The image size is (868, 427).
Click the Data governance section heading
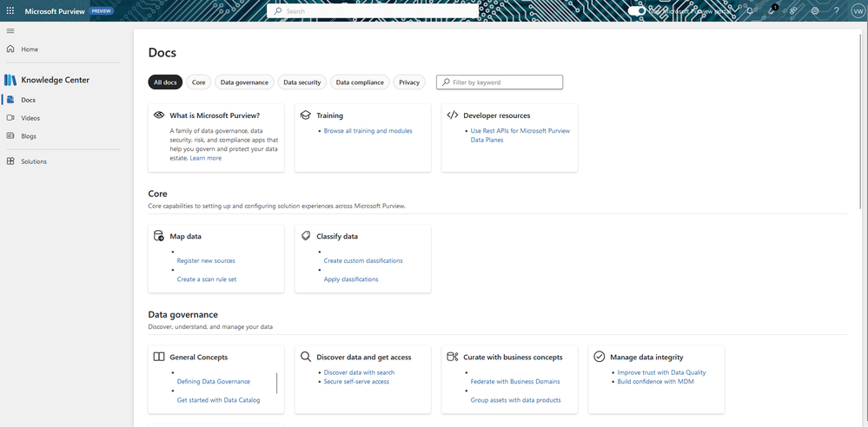183,315
